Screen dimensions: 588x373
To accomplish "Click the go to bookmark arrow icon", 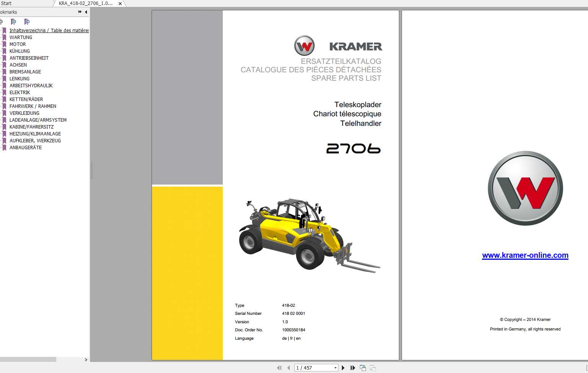I will coord(26,22).
